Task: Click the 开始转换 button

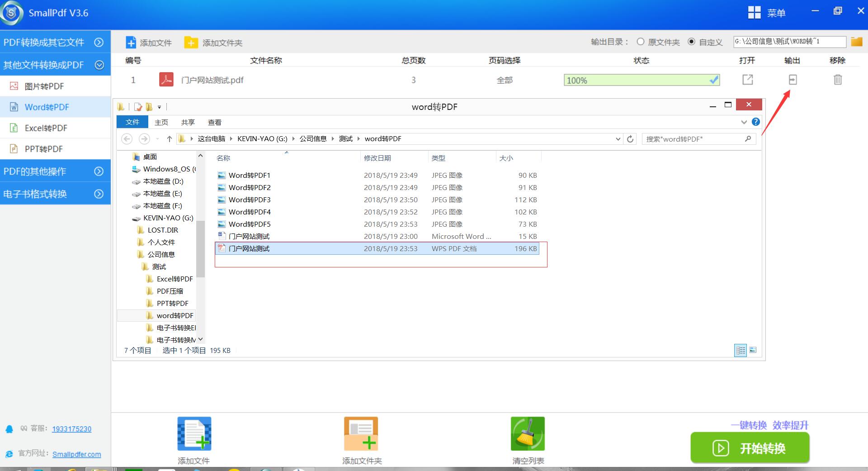Action: pyautogui.click(x=750, y=448)
